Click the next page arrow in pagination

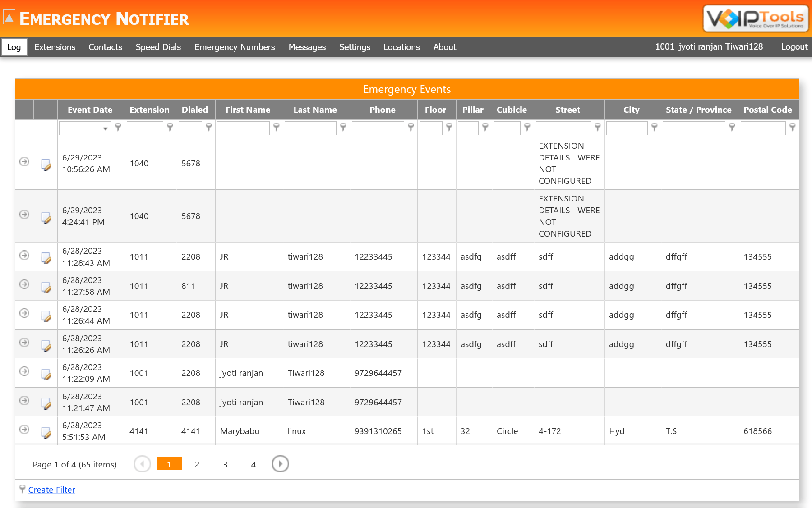click(280, 464)
